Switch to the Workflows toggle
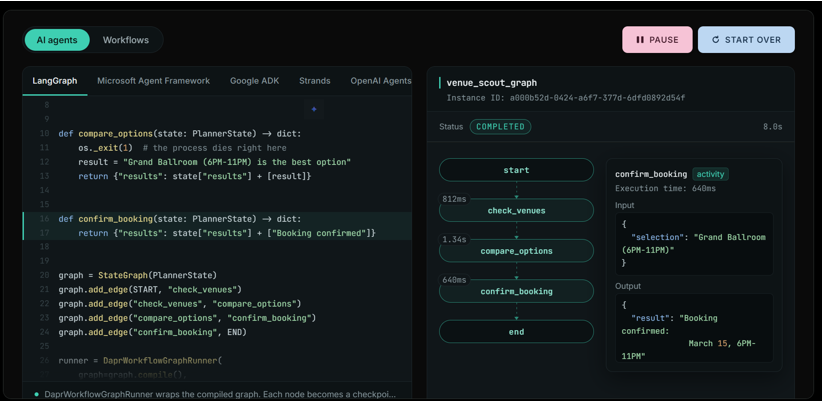This screenshot has width=822, height=401. click(x=126, y=40)
